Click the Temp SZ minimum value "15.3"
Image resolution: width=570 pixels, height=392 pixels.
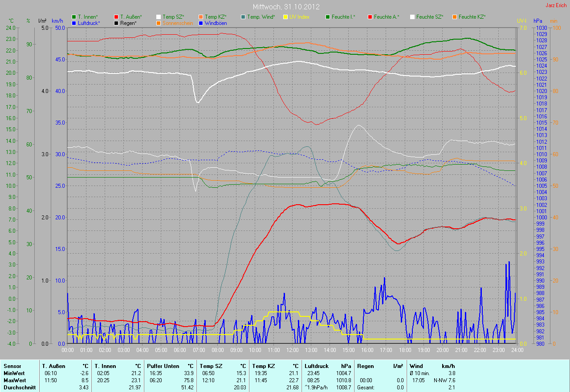pyautogui.click(x=241, y=373)
